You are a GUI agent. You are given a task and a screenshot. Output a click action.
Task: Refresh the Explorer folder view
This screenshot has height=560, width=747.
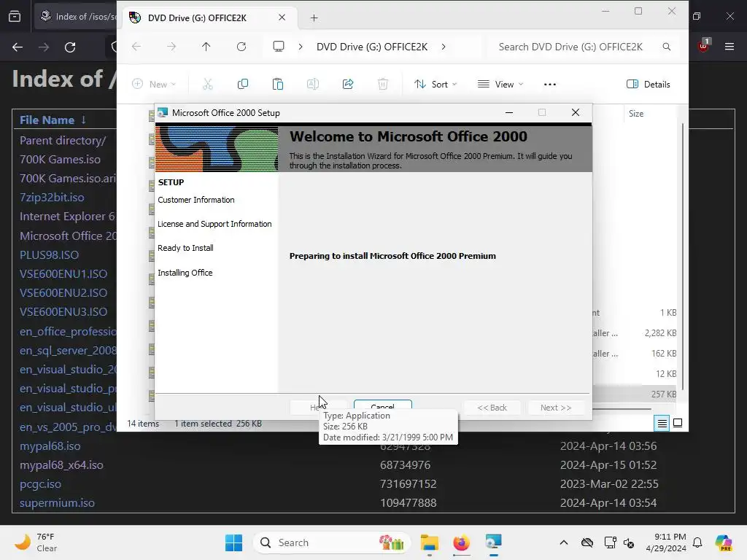241,47
